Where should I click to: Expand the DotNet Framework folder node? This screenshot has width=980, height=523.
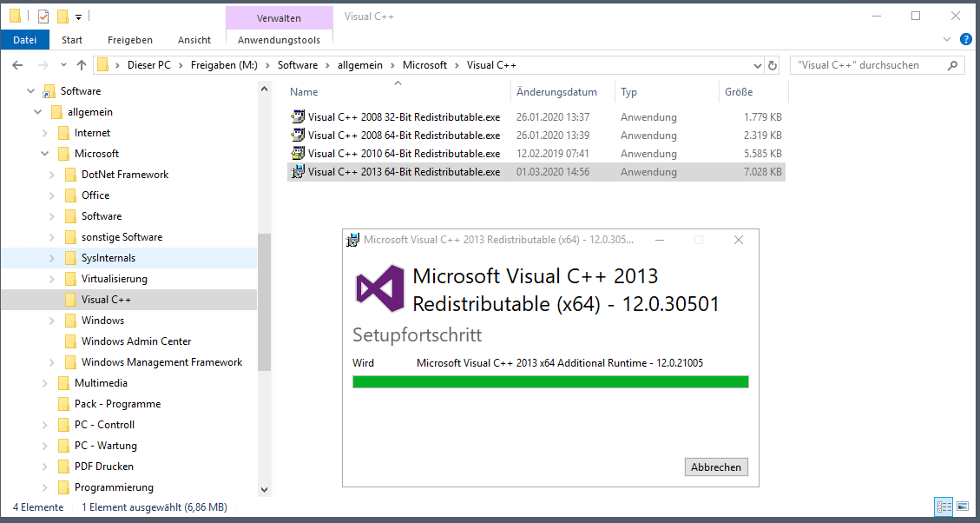coord(52,175)
